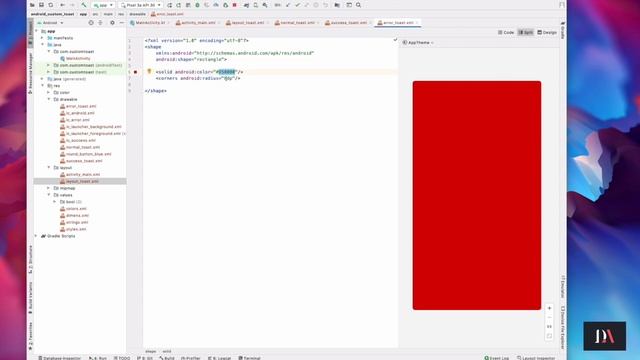Open the Terminal tool window
The width and height of the screenshot is (640, 360).
[249, 358]
